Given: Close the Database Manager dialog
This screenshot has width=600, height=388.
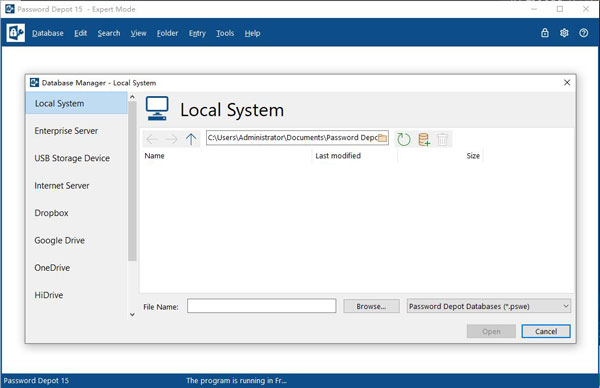Looking at the screenshot, I should [567, 83].
